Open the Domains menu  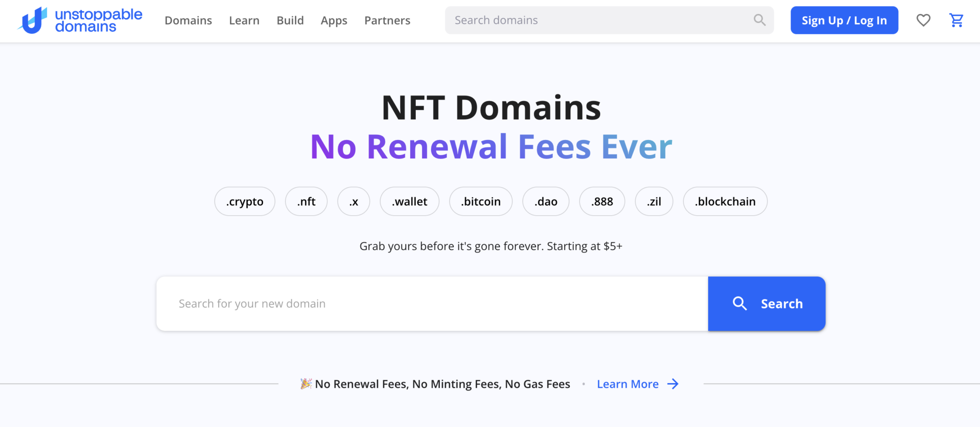[x=188, y=20]
